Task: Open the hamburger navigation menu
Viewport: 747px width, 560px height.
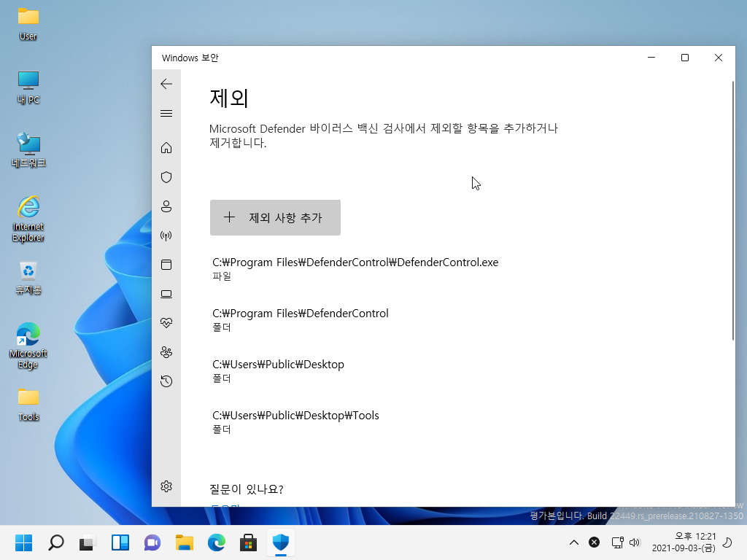Action: (166, 113)
